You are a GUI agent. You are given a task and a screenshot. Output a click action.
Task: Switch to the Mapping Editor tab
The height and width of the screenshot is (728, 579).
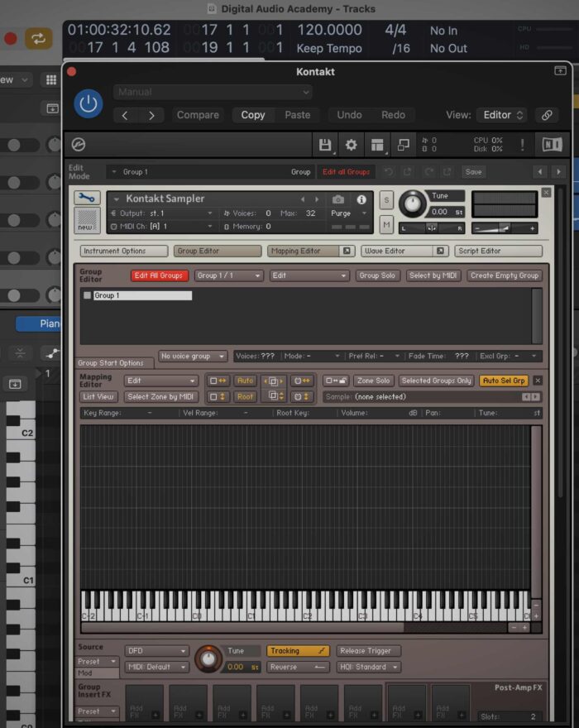[x=304, y=251]
